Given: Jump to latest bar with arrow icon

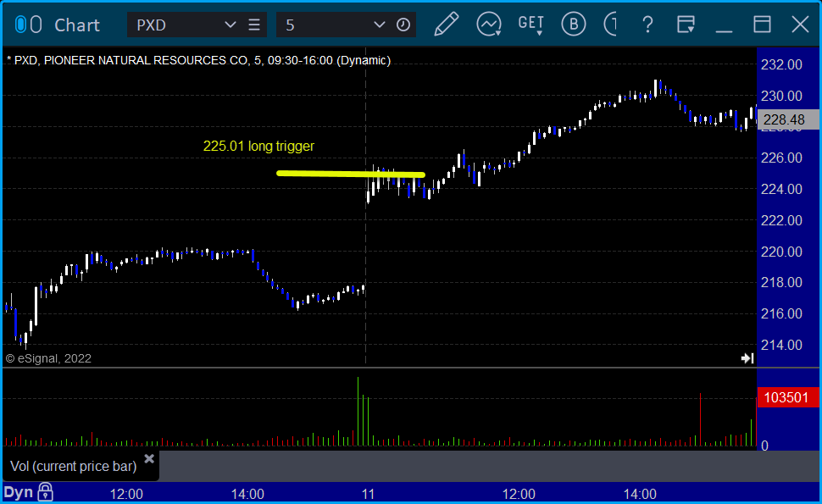Looking at the screenshot, I should pyautogui.click(x=747, y=358).
